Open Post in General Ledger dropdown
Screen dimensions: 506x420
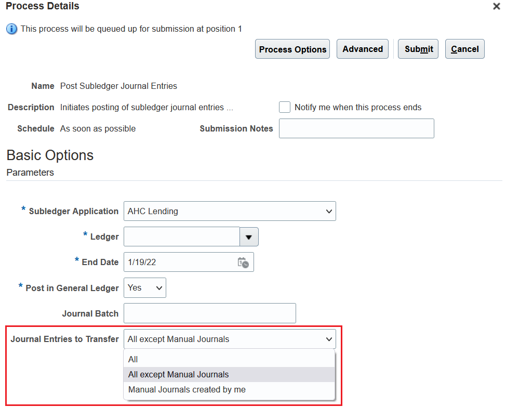tap(145, 288)
